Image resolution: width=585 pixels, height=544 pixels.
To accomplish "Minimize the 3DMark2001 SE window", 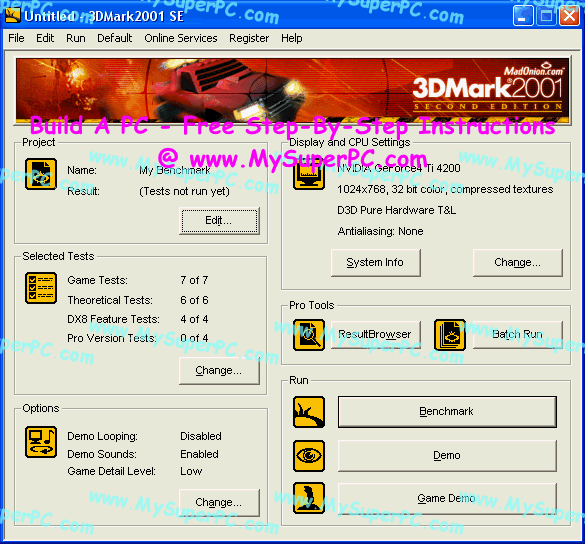I will tap(523, 16).
